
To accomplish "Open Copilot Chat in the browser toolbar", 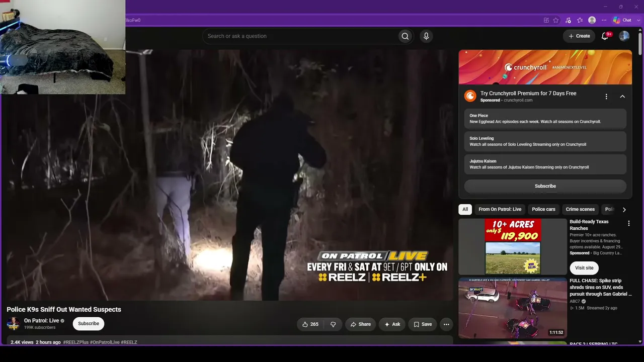I will point(622,20).
